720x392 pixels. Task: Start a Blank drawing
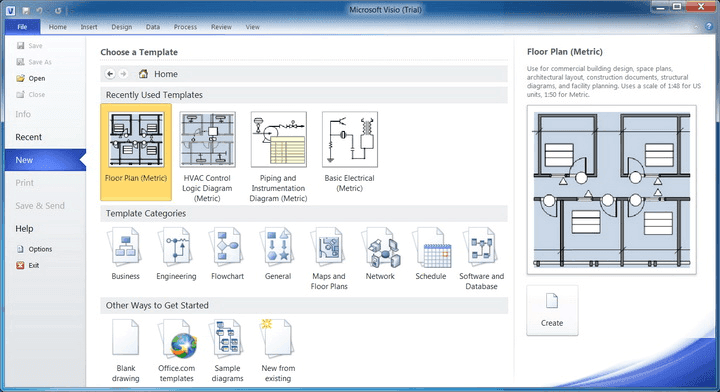pos(125,351)
